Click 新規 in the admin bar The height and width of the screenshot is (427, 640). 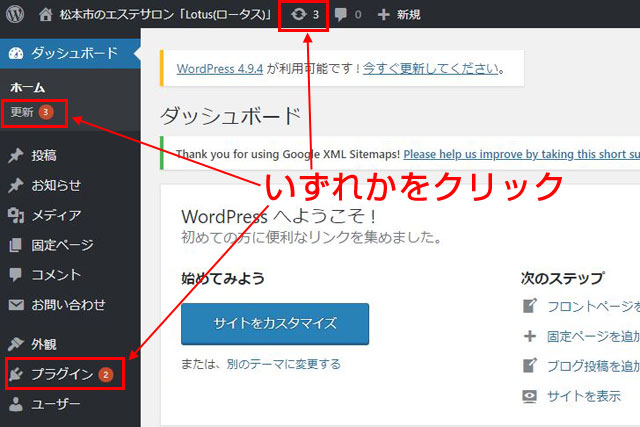coord(409,15)
